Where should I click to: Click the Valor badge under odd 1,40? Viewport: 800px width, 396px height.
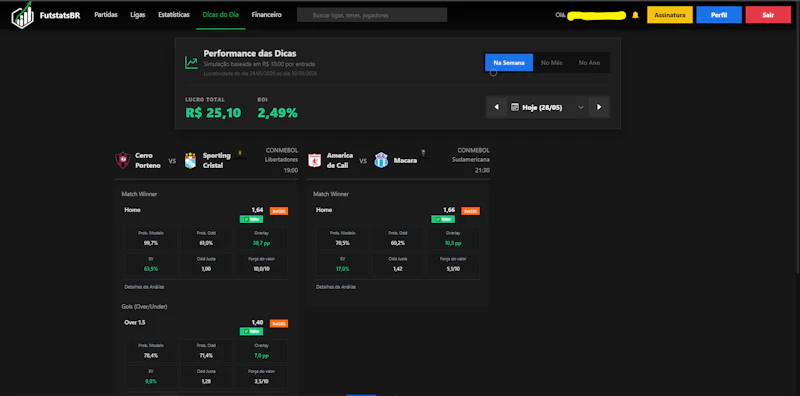click(x=252, y=331)
